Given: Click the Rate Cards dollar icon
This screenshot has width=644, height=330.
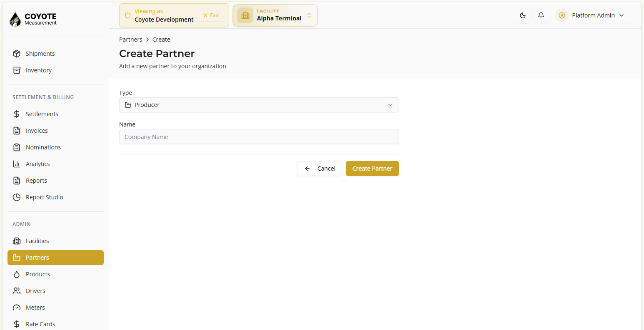Looking at the screenshot, I should tap(17, 324).
